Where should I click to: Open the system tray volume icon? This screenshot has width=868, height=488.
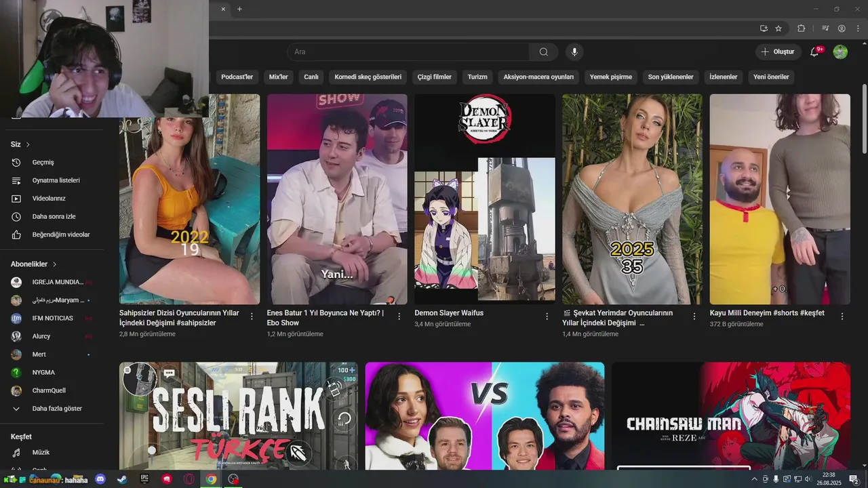807,479
